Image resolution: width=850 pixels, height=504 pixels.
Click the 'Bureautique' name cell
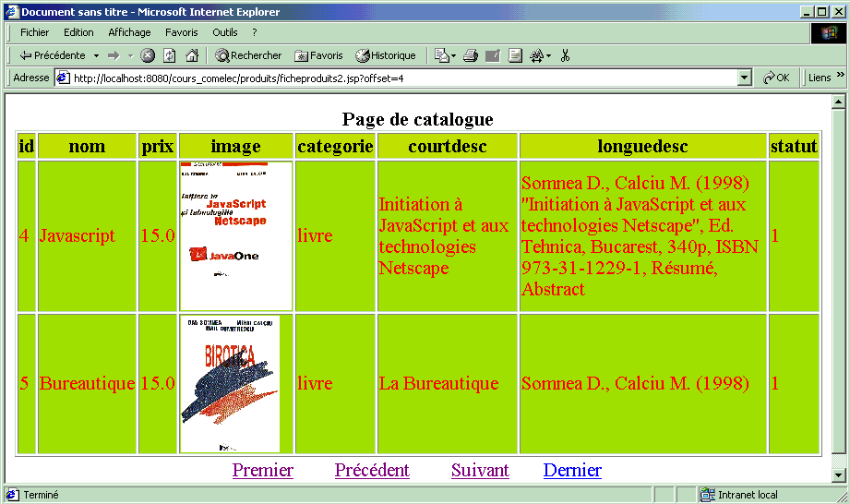(87, 384)
